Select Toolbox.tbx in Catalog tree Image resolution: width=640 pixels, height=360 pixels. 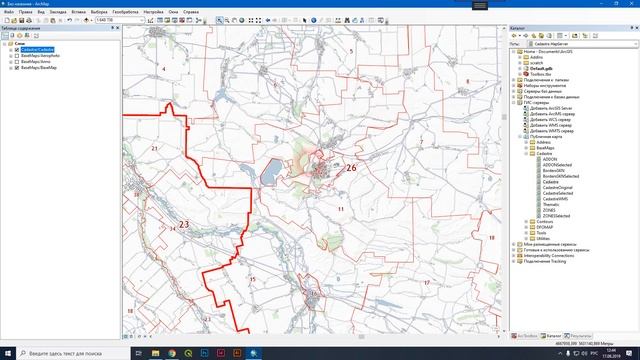541,74
